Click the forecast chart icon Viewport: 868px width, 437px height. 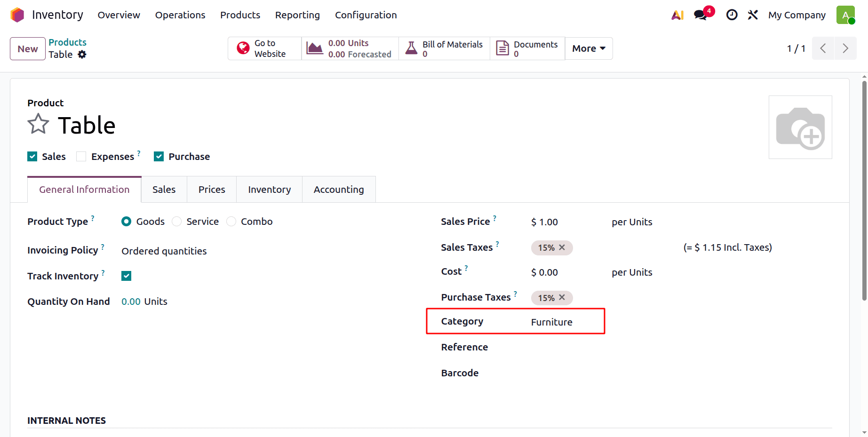tap(314, 48)
